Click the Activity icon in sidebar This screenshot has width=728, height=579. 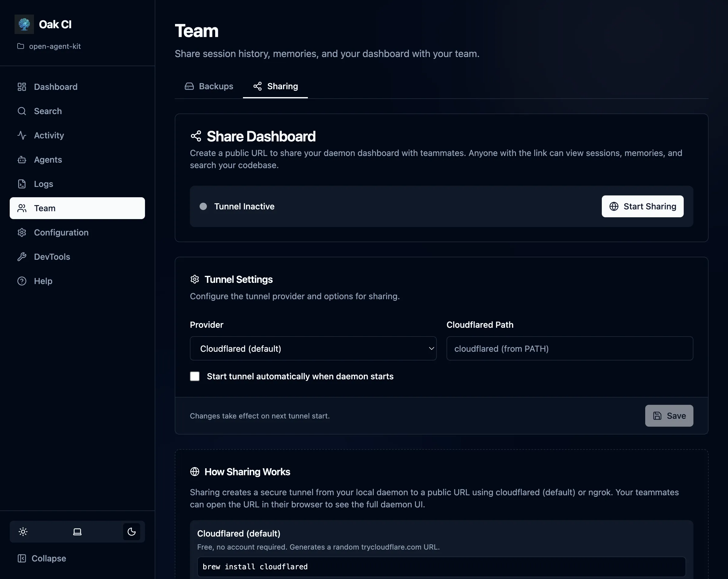tap(22, 135)
